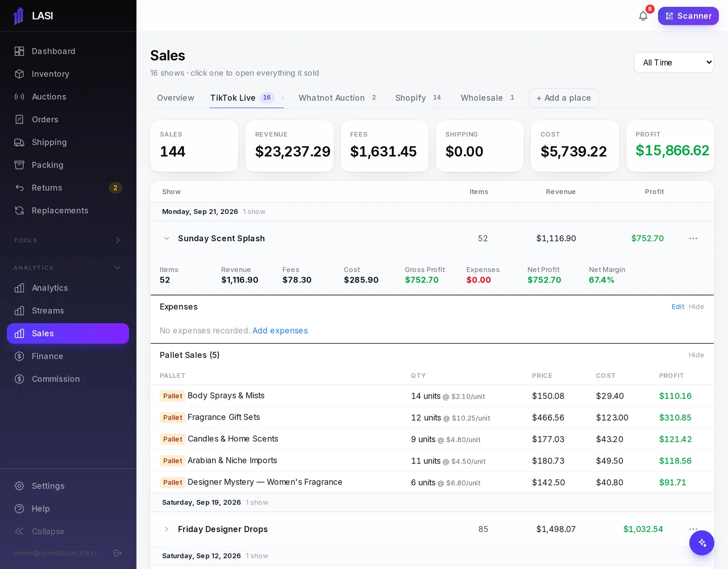
Task: Select the Arabian & Niche Imports pallet
Action: coord(432,461)
